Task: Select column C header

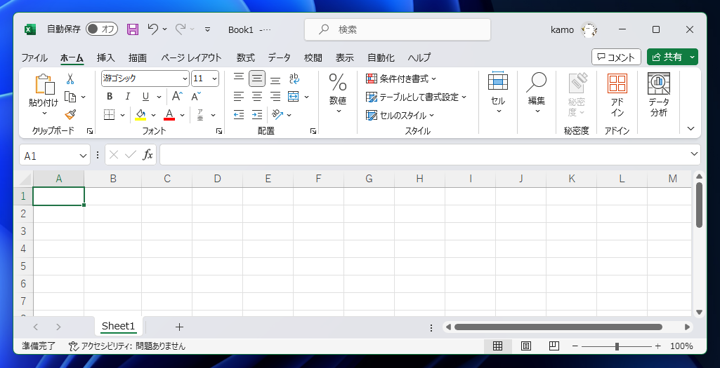Action: coord(167,179)
